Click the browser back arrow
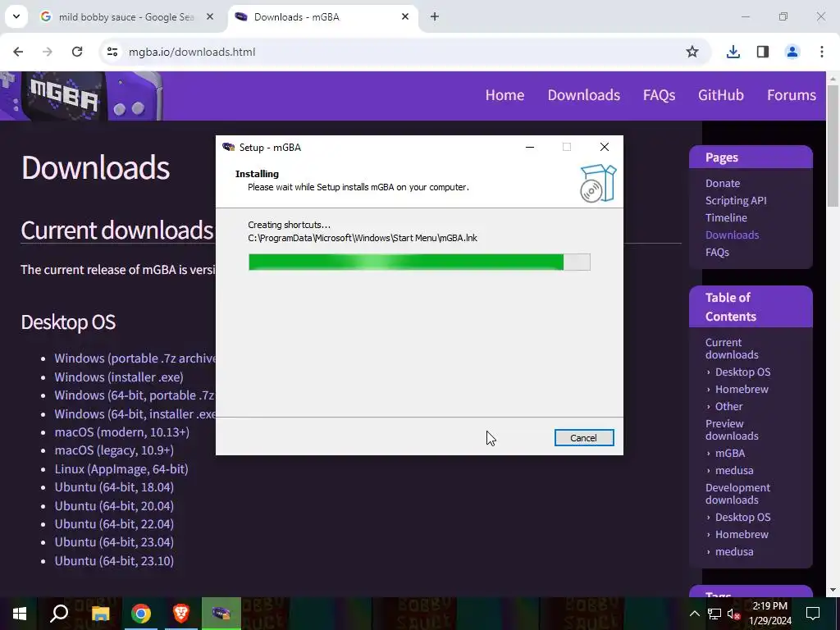Screen dimensions: 840x630 pos(18,52)
